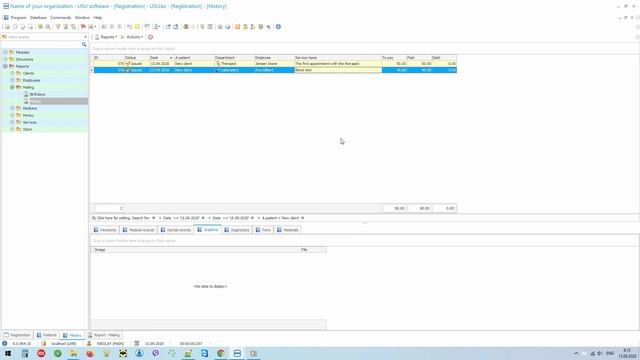Remove the Date <= filter condition
The image size is (640, 360).
(x=252, y=218)
